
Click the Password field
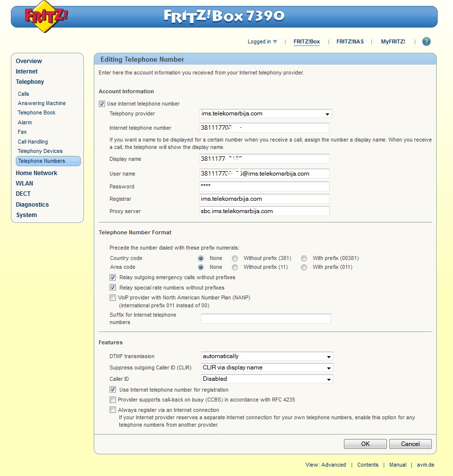(x=264, y=186)
